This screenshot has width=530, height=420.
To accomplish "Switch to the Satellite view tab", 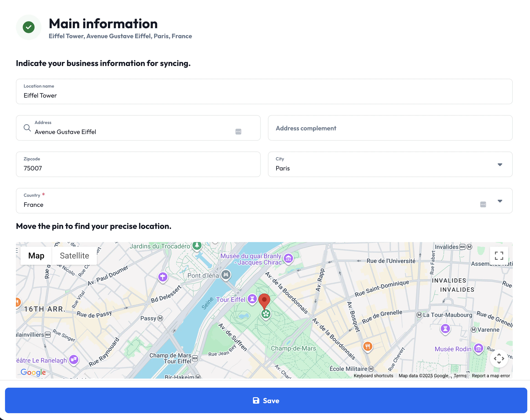I will pyautogui.click(x=74, y=256).
